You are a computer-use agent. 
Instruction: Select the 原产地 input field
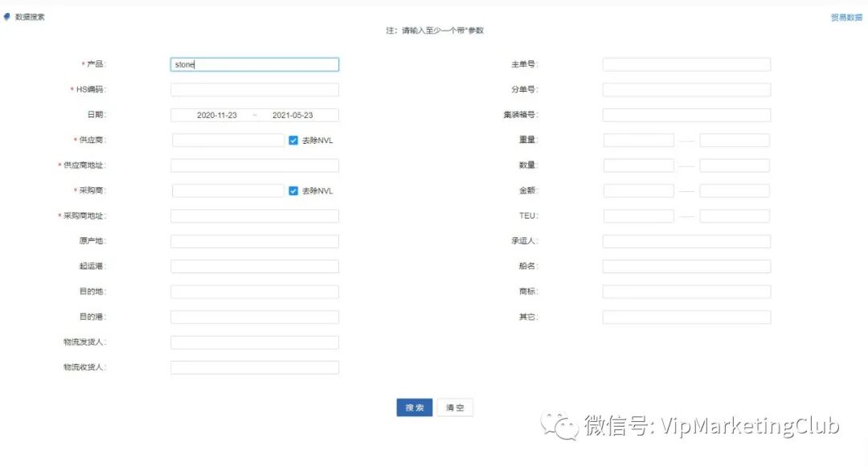254,240
